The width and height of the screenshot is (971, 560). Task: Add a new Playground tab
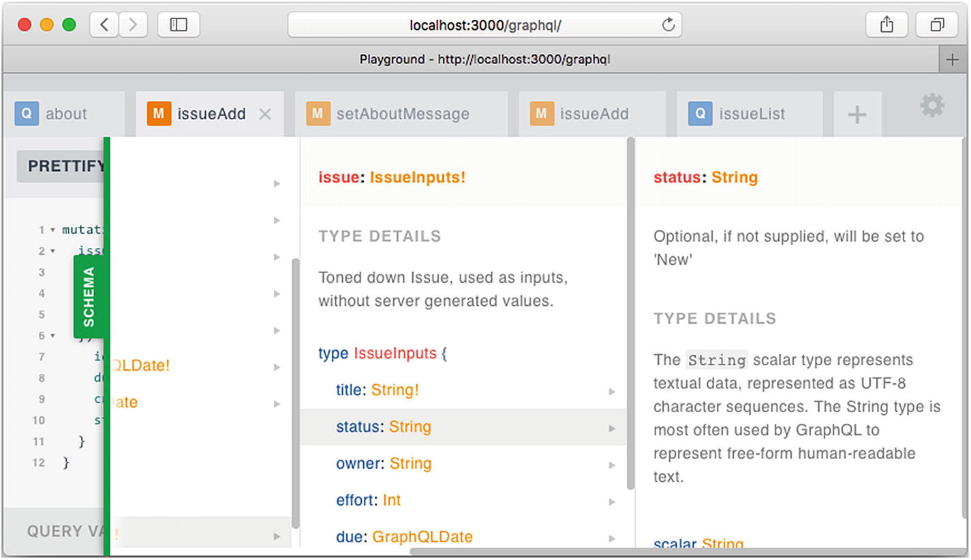857,114
